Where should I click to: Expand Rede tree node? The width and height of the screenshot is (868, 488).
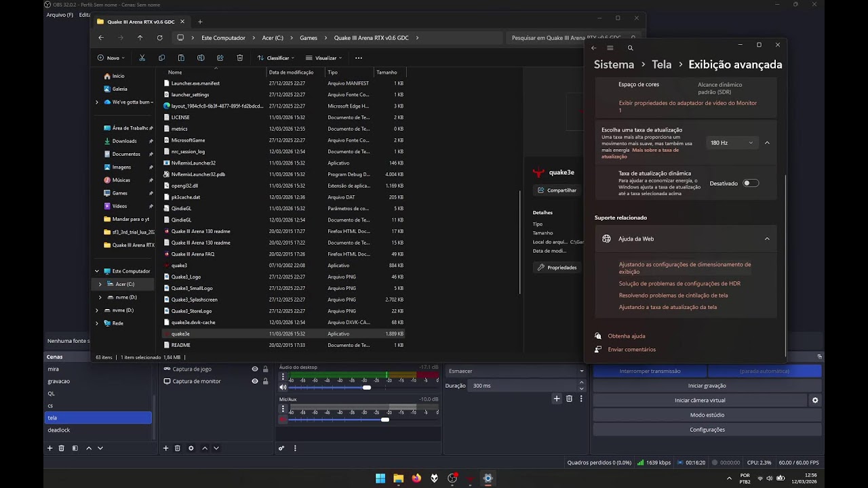97,323
